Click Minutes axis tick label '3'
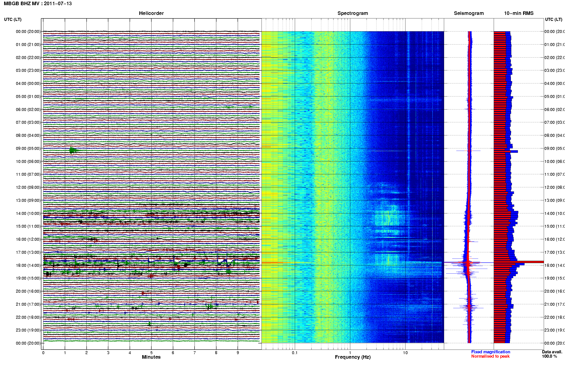588x368 pixels. click(x=108, y=353)
